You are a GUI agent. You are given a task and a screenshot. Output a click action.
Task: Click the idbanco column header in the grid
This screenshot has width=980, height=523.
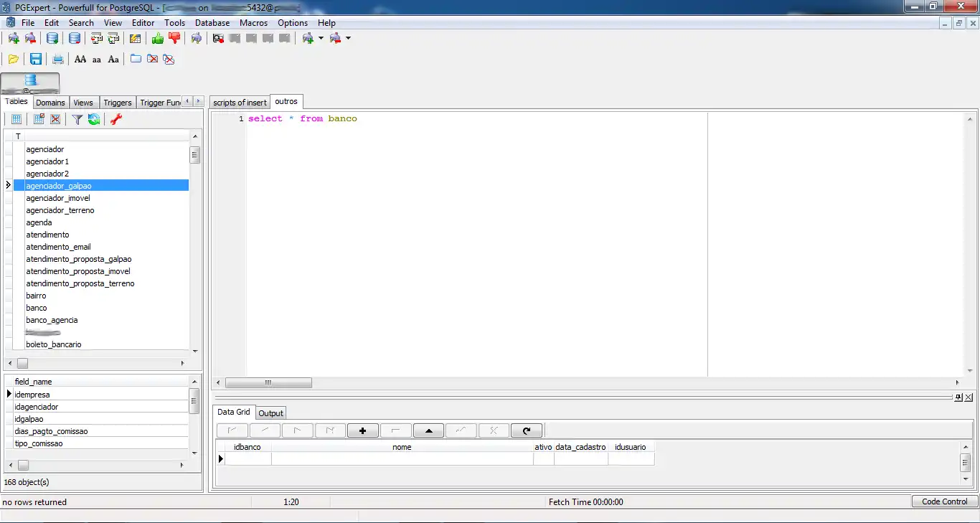248,447
